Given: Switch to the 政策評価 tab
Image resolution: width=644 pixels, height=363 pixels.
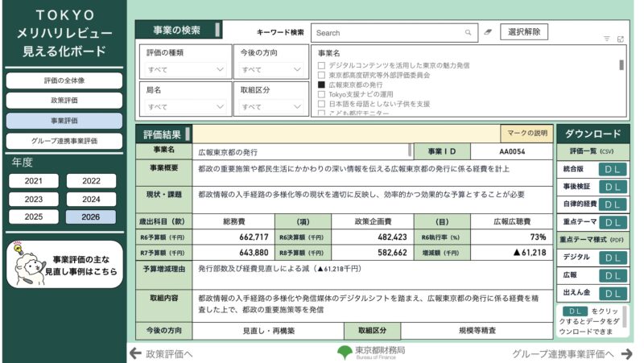Looking at the screenshot, I should click(x=64, y=101).
